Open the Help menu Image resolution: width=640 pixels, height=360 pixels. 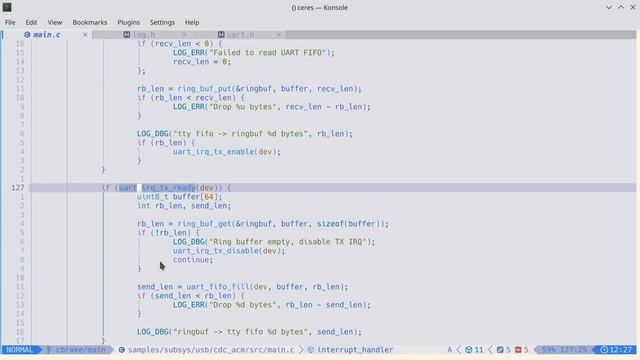coord(192,22)
